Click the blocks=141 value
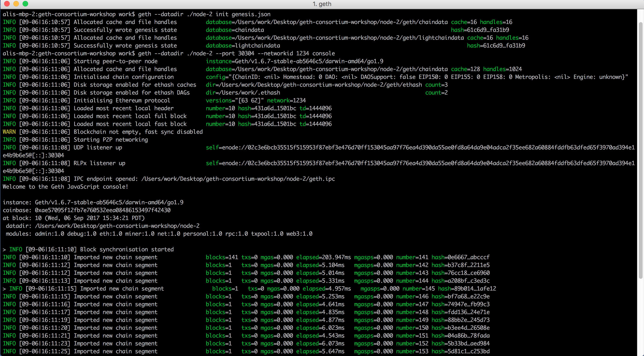 [x=222, y=257]
